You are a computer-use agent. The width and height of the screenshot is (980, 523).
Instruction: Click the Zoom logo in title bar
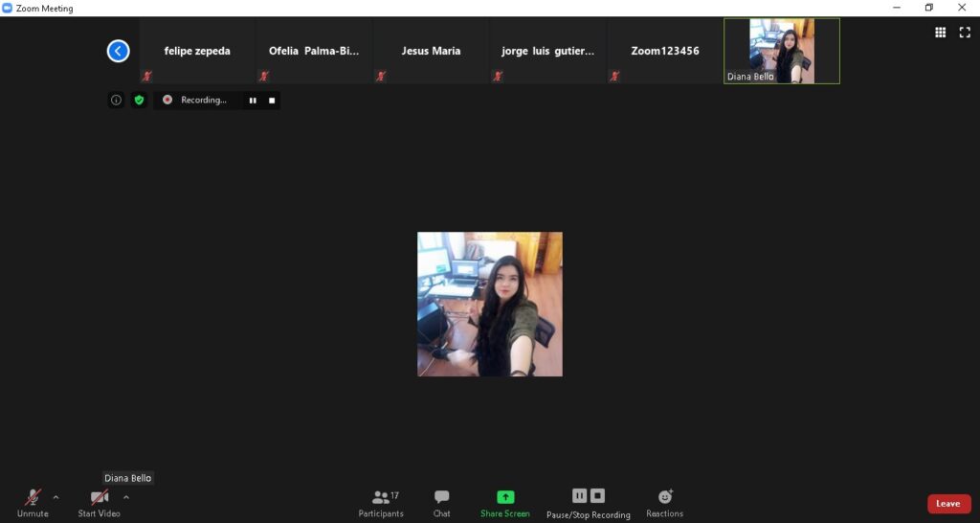[8, 8]
